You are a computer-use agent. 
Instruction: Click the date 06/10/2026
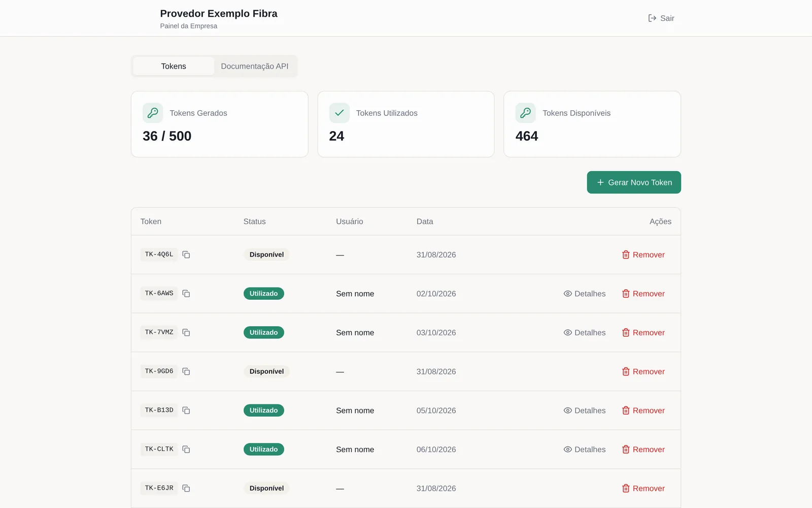[436, 450]
